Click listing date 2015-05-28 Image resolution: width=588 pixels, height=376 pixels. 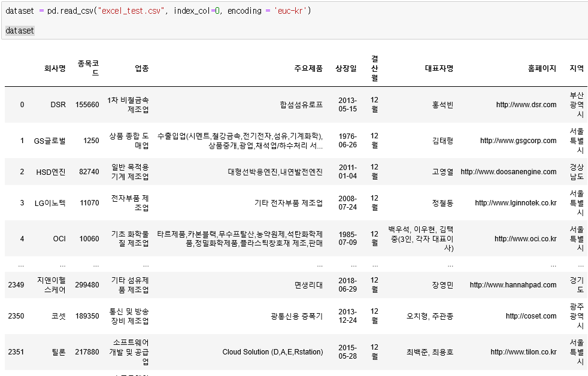coord(348,352)
